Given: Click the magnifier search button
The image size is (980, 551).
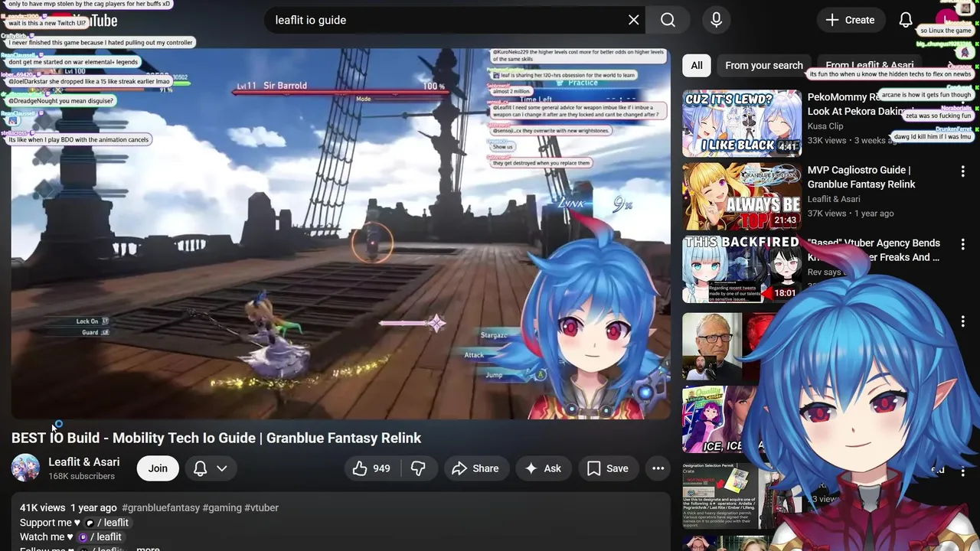Looking at the screenshot, I should [x=668, y=20].
